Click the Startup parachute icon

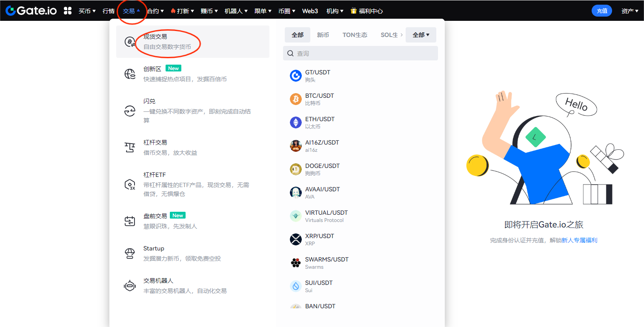click(129, 253)
